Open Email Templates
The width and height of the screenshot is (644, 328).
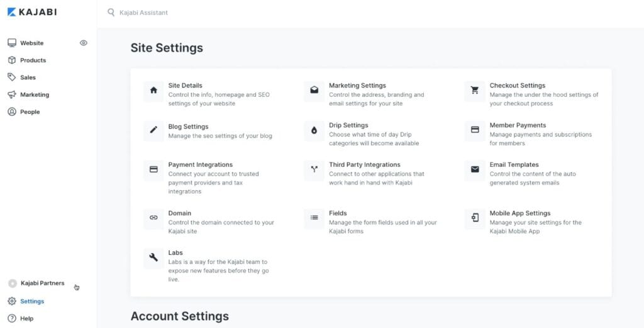(x=514, y=165)
